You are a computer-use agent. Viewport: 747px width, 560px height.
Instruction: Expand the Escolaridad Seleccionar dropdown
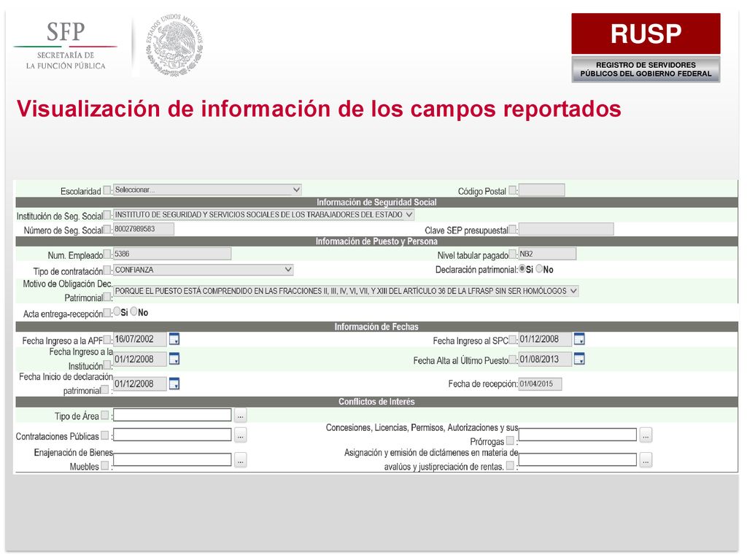(207, 190)
